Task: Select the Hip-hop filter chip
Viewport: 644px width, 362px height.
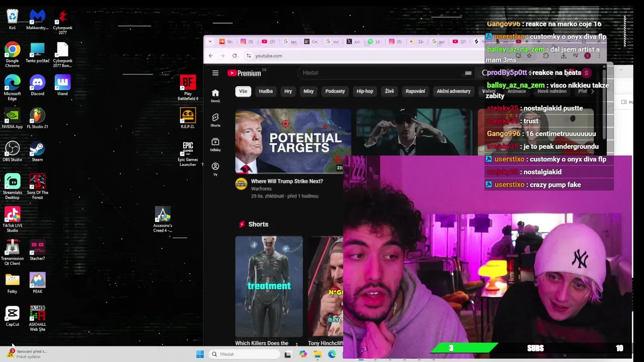Action: click(365, 91)
